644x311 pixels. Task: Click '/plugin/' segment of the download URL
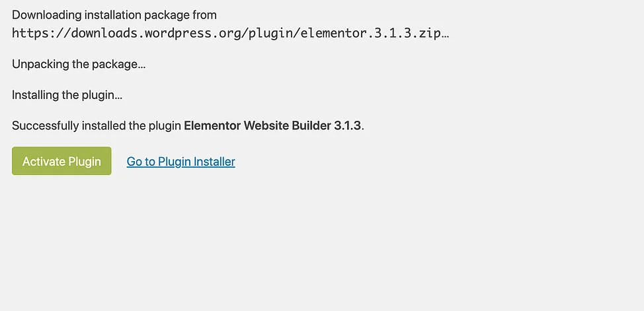(x=270, y=33)
